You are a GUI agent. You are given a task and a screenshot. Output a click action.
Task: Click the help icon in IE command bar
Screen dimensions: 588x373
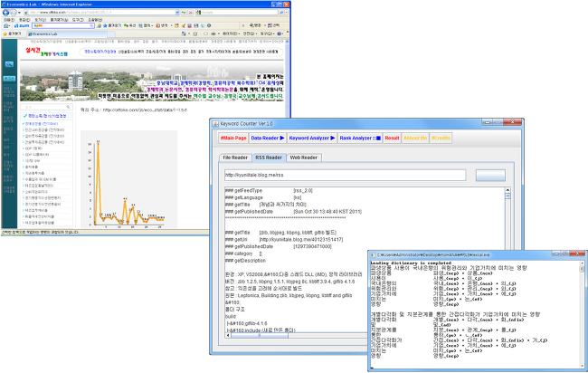point(280,33)
